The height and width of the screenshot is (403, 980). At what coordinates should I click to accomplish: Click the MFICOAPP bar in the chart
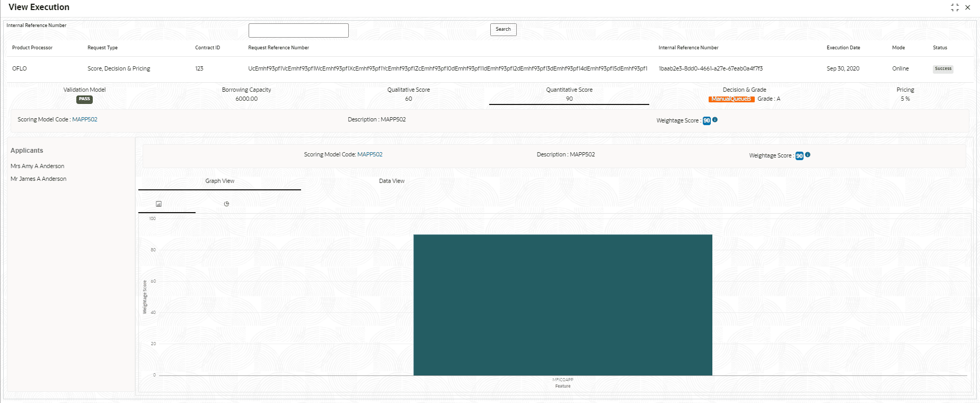pos(563,305)
